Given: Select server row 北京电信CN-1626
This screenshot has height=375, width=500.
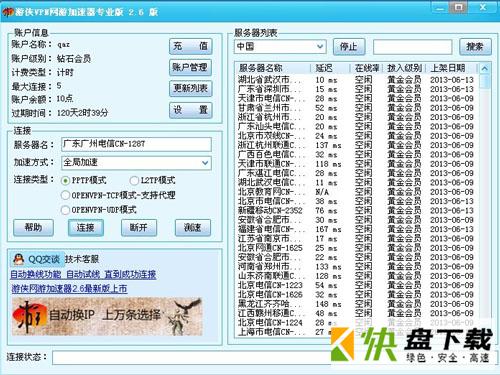Looking at the screenshot, I should point(356,295).
